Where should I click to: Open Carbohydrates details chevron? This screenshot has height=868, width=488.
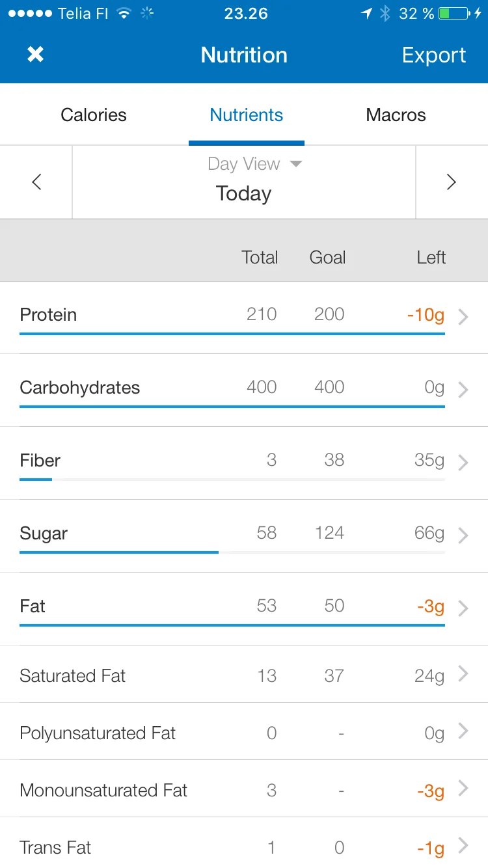[x=463, y=390]
